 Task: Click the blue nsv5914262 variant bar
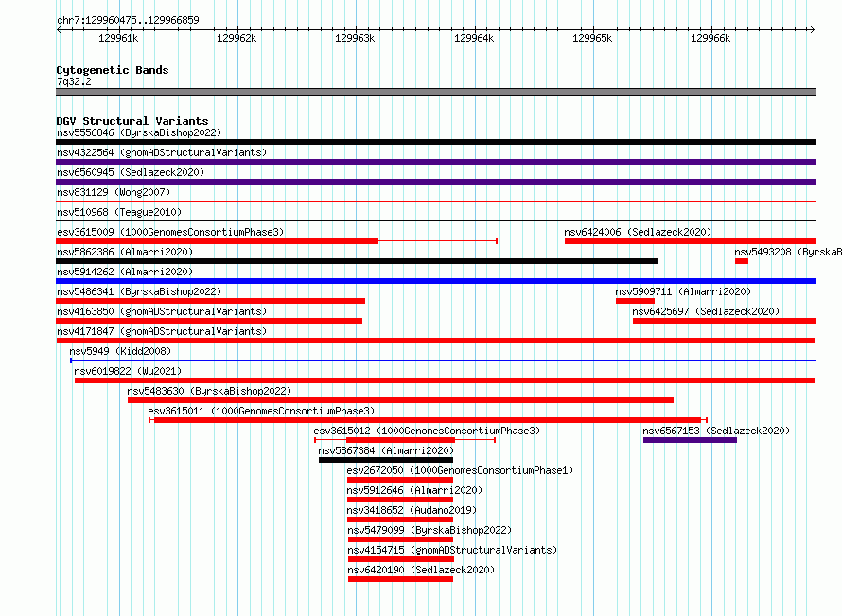435,281
